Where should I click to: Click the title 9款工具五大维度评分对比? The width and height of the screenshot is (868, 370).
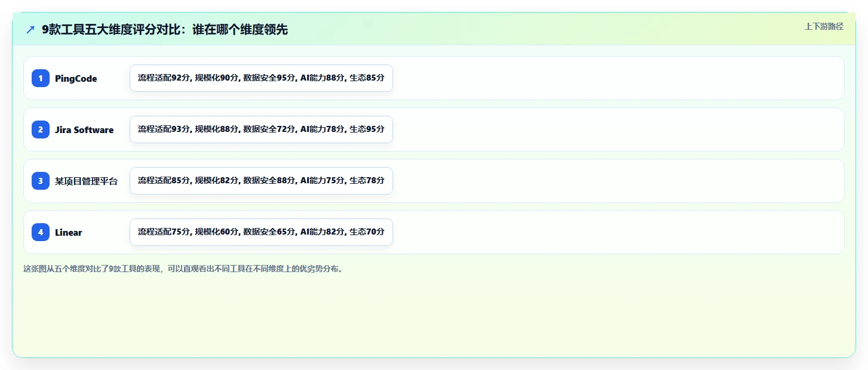pyautogui.click(x=165, y=30)
